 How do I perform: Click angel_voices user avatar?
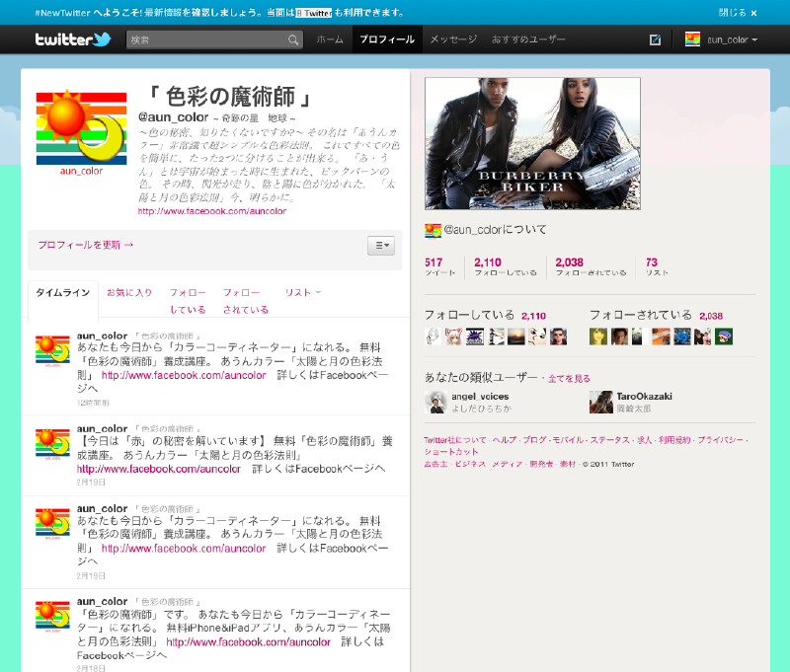pyautogui.click(x=435, y=402)
